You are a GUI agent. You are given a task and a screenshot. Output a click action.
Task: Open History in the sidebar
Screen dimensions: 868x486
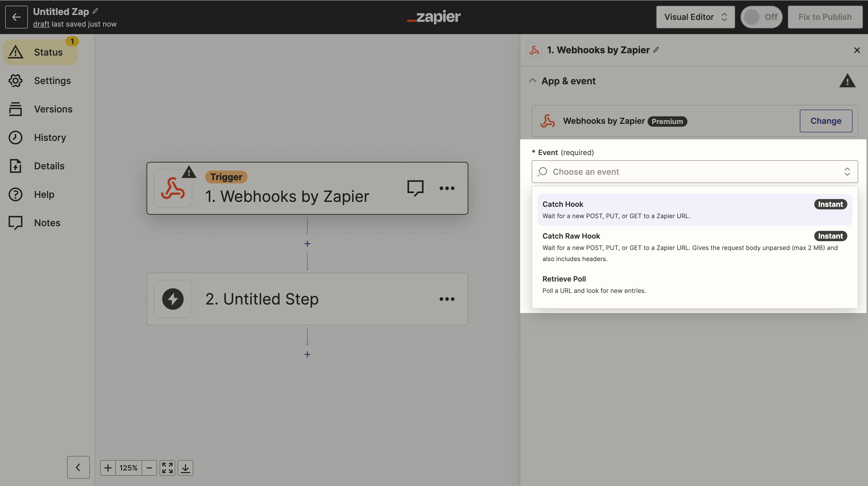tap(40, 138)
